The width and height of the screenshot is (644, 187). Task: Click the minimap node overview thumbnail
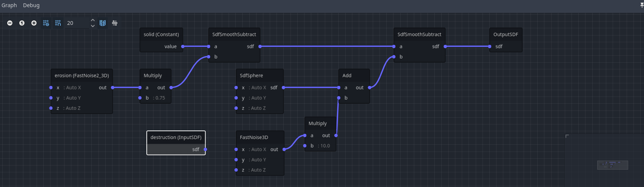pos(612,165)
